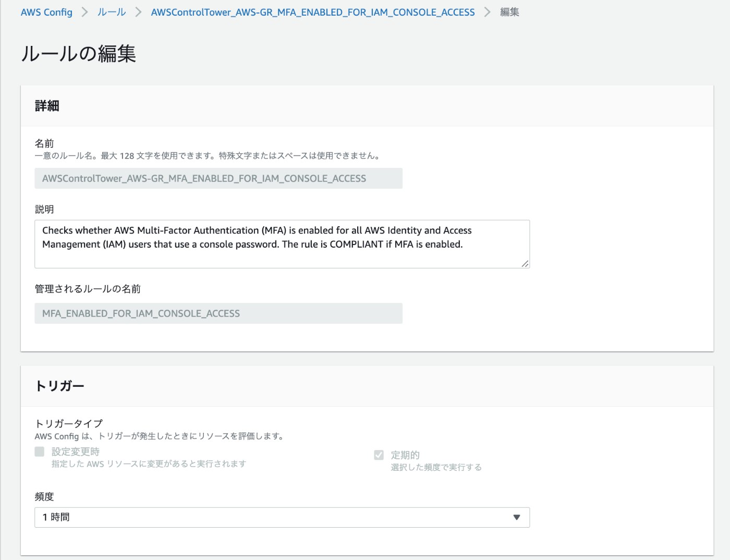Toggle the 設定変更時 checkbox
This screenshot has height=560, width=730.
[40, 452]
